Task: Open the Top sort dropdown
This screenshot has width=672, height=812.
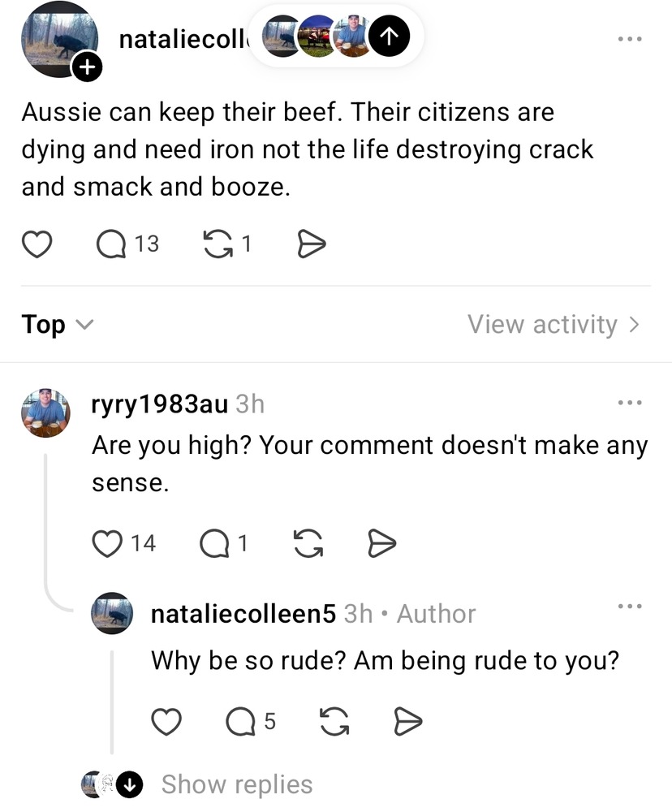Action: click(x=58, y=325)
